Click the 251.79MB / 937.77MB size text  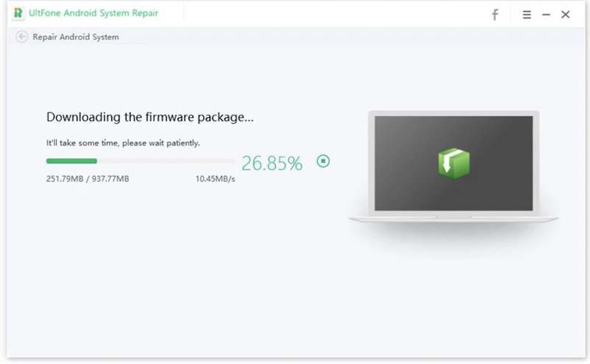pos(87,179)
